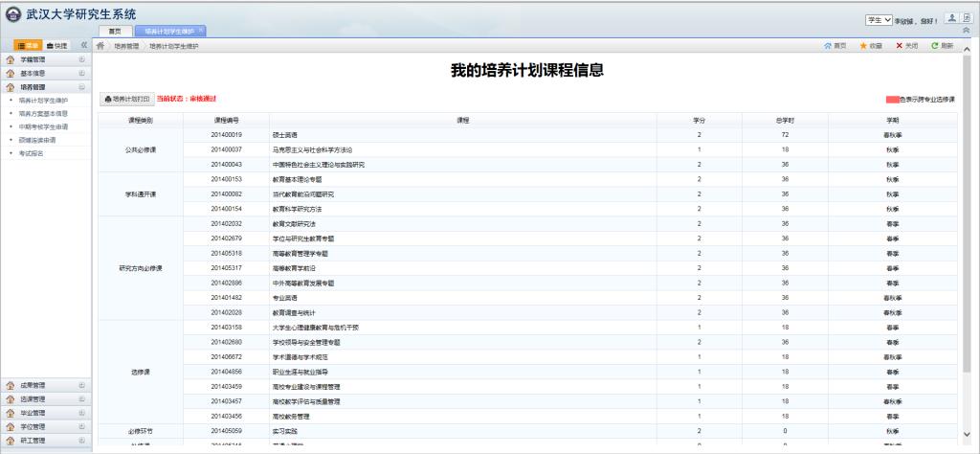The image size is (980, 454).
Task: Click the home icon in the breadcrumb bar
Action: coord(100,45)
